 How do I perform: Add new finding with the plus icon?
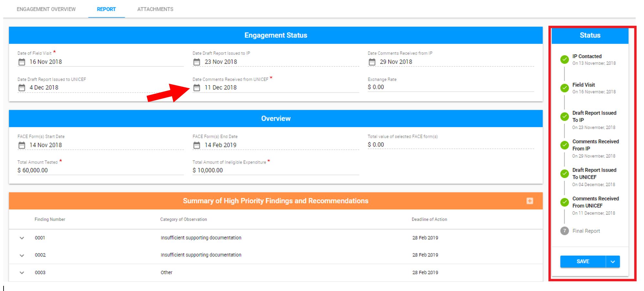pyautogui.click(x=530, y=201)
